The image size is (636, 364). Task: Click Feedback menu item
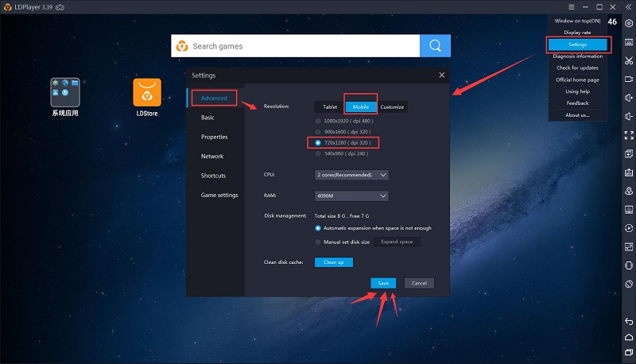(x=578, y=103)
